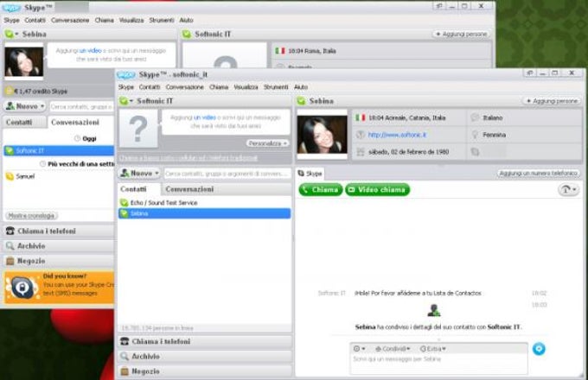Open Archivio in front window

point(205,357)
